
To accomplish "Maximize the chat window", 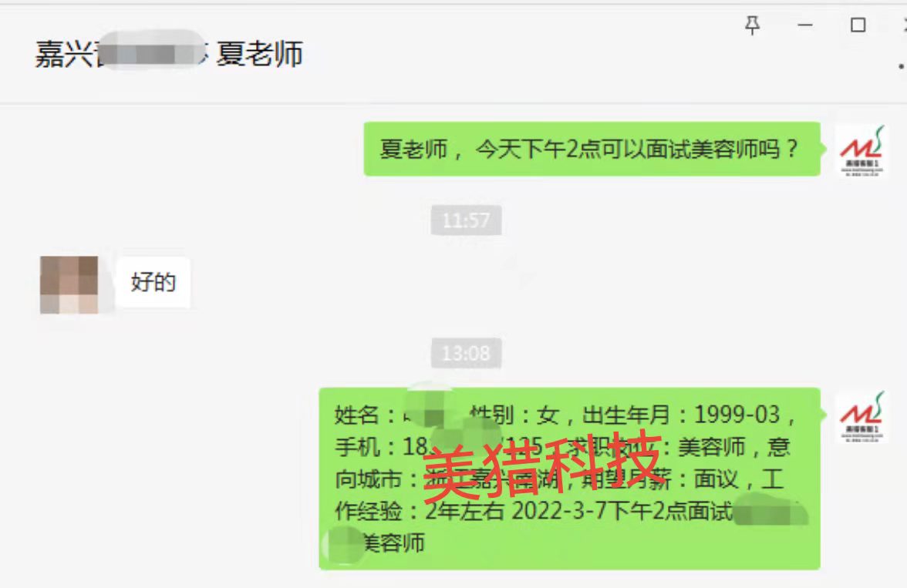I will pos(858,25).
